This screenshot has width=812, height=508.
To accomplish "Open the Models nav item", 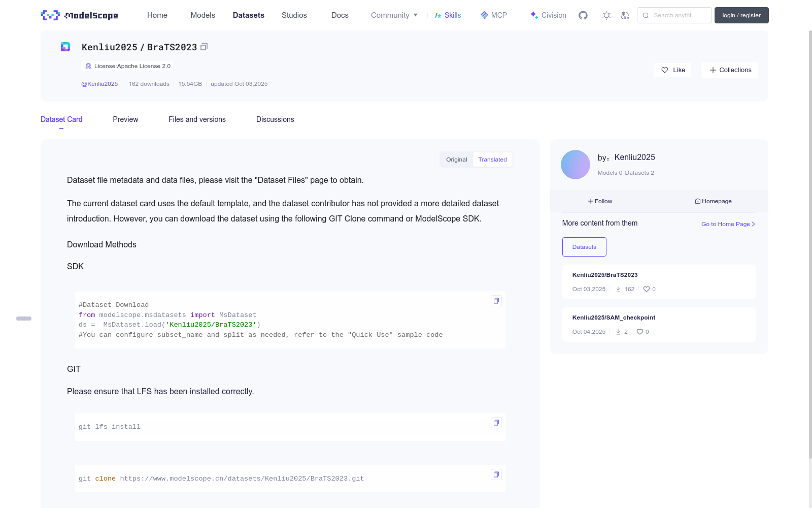I will pos(203,15).
